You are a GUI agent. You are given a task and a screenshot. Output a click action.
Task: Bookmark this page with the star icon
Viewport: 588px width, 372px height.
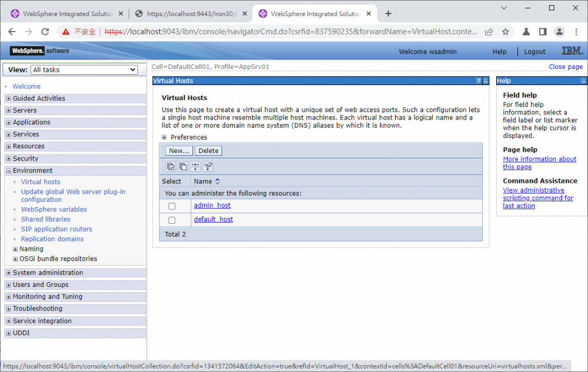pyautogui.click(x=505, y=32)
